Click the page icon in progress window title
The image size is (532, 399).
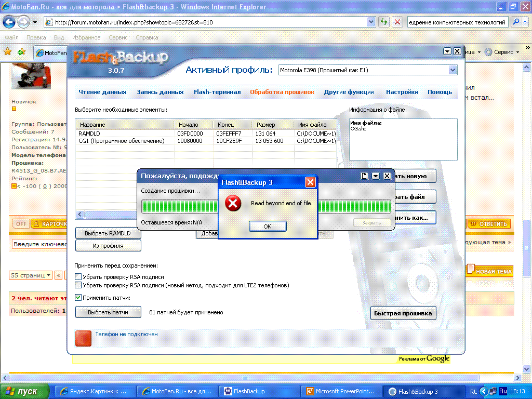coord(364,176)
